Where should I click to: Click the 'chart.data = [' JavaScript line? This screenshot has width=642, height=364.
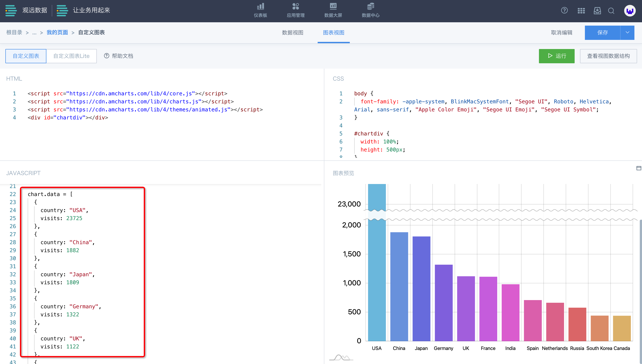coord(50,194)
